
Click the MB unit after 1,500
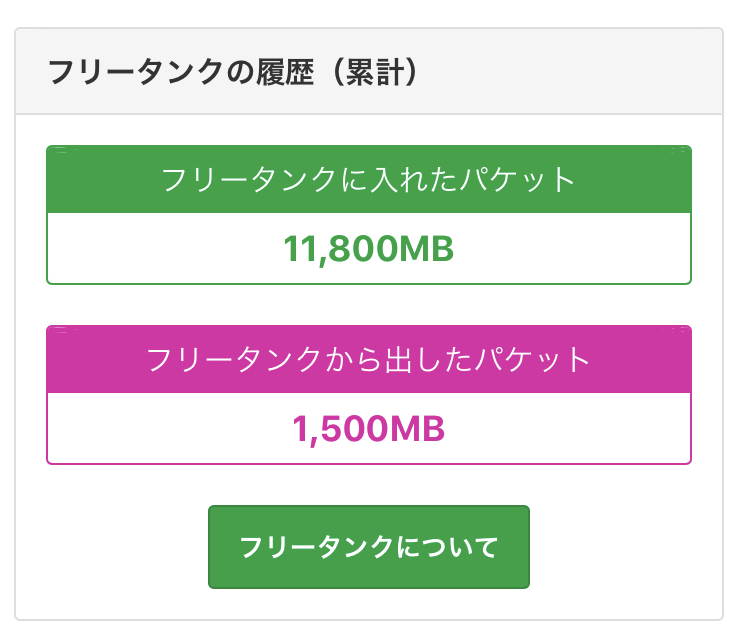coord(415,429)
